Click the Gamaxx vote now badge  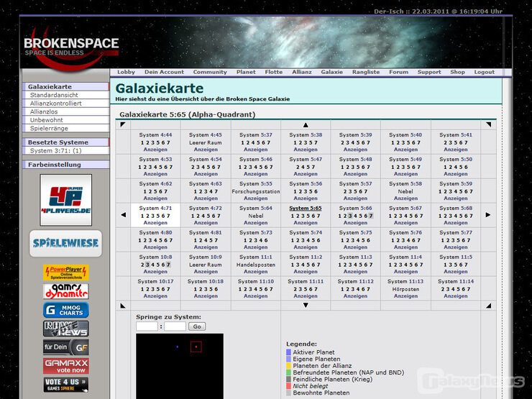(x=66, y=366)
